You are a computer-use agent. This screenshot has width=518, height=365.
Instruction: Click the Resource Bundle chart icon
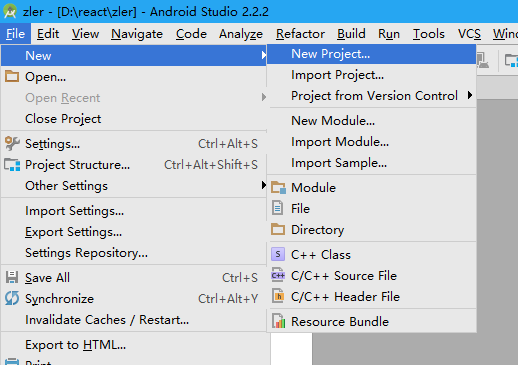click(278, 321)
